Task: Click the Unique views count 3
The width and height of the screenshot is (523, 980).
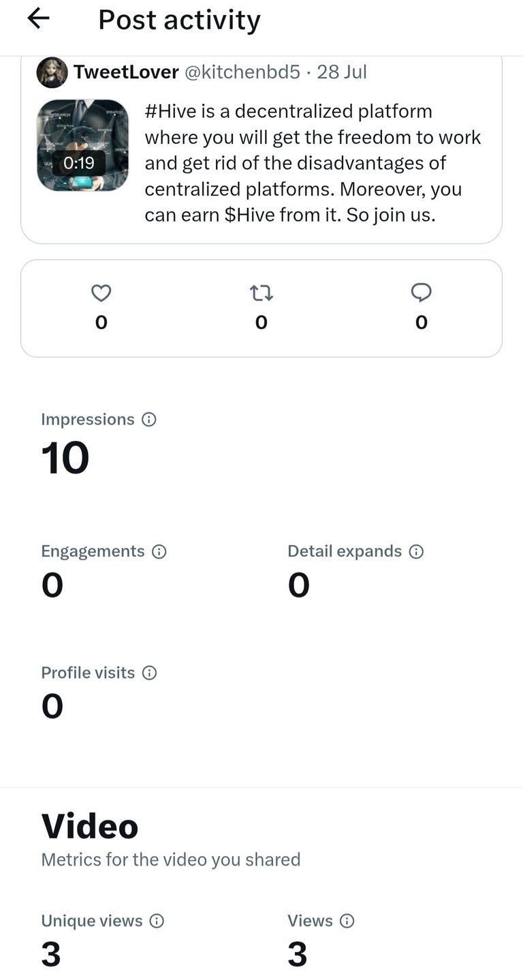Action: coord(51,954)
